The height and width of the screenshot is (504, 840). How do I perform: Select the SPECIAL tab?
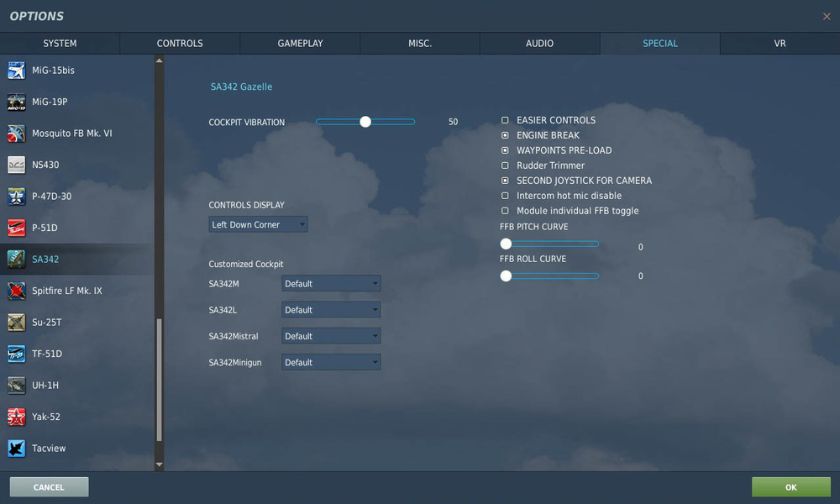click(660, 44)
